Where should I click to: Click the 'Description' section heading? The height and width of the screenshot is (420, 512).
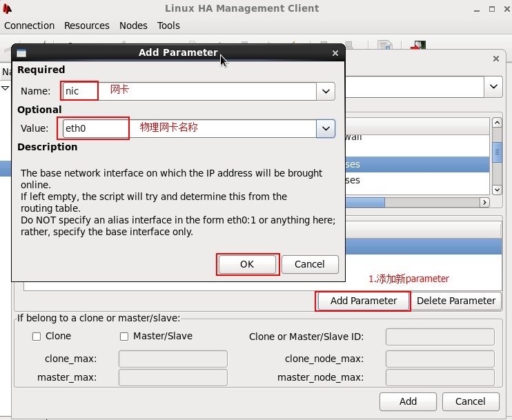(48, 147)
